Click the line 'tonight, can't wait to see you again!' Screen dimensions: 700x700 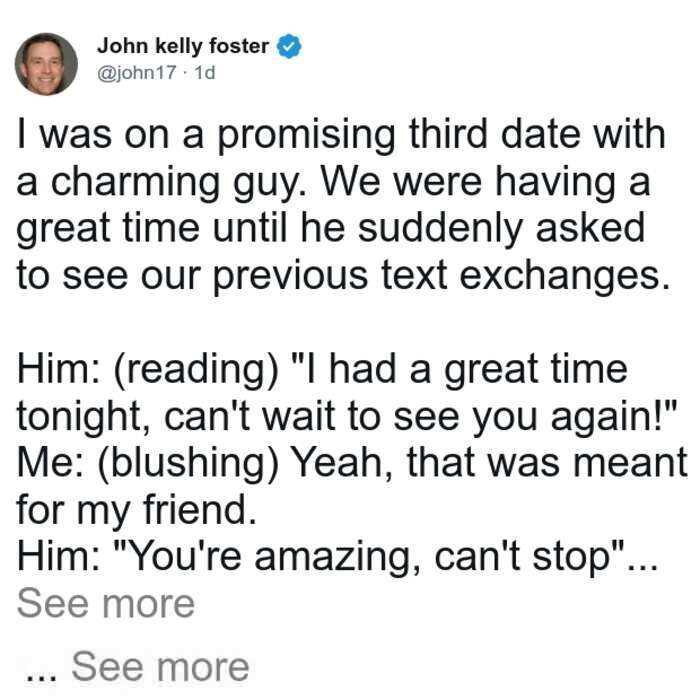click(347, 417)
